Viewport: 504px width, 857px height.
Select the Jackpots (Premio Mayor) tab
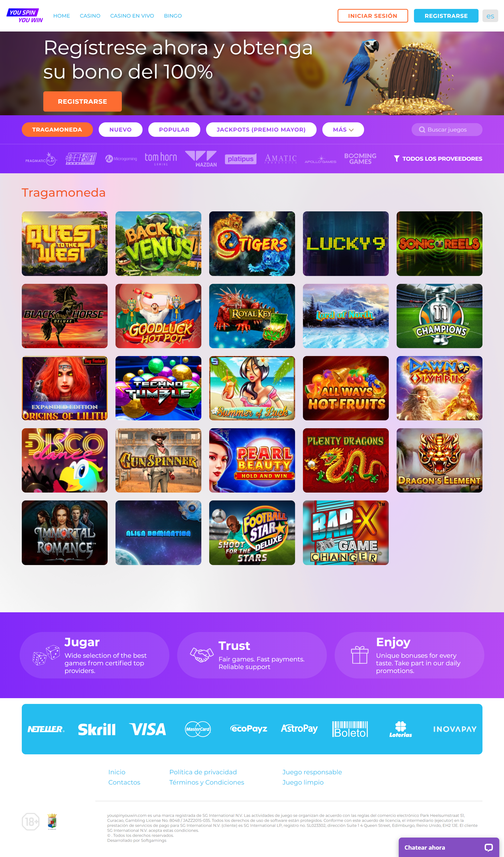(261, 129)
